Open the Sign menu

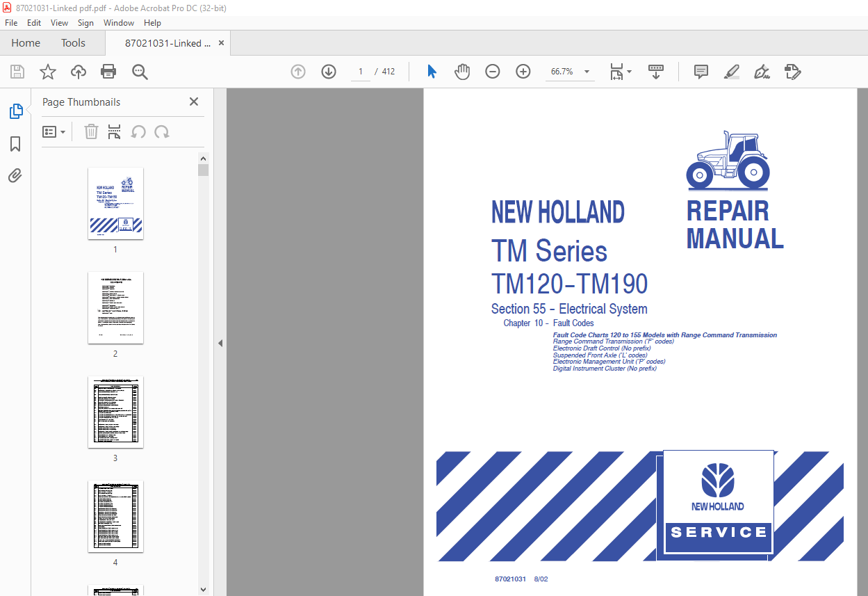(85, 23)
